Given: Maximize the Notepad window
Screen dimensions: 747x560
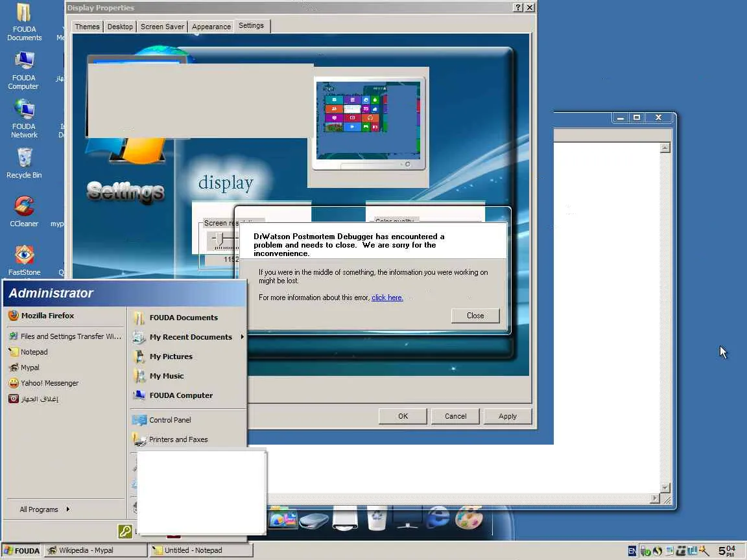Looking at the screenshot, I should coord(637,117).
